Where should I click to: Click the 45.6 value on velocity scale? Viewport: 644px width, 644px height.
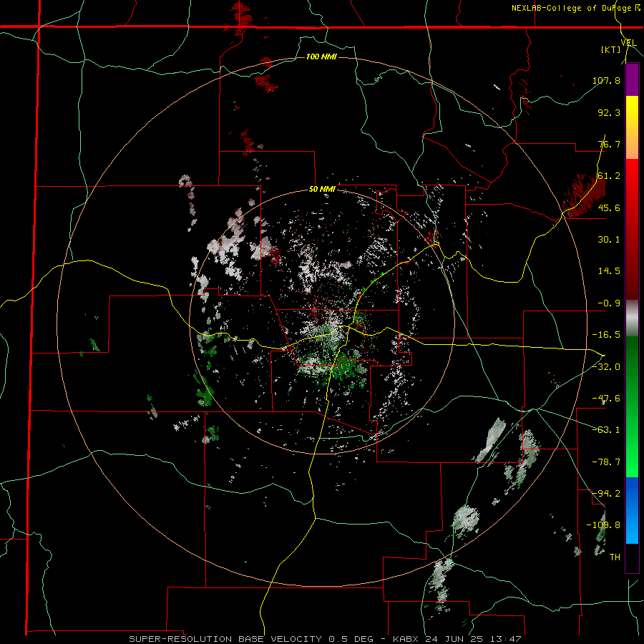pyautogui.click(x=609, y=208)
